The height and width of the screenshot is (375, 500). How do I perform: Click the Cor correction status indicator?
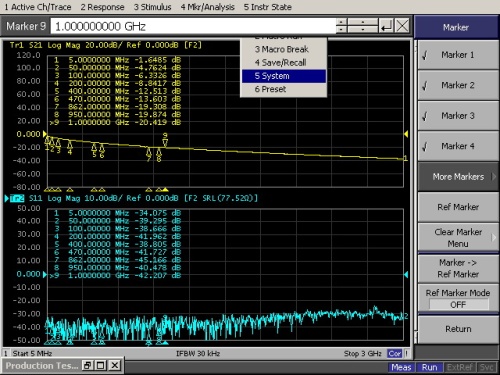(395, 353)
